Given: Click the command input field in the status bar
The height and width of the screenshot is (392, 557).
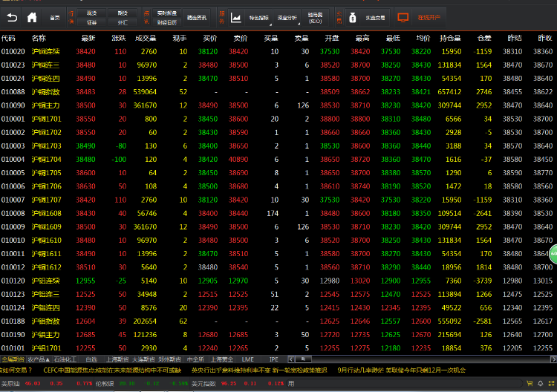Looking at the screenshot, I should pos(405,384).
